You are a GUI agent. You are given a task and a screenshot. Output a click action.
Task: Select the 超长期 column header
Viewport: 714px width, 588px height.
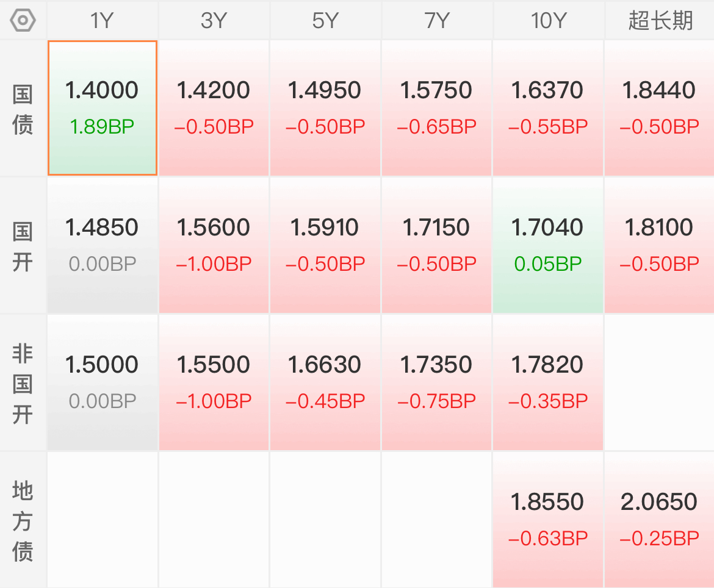tap(660, 21)
